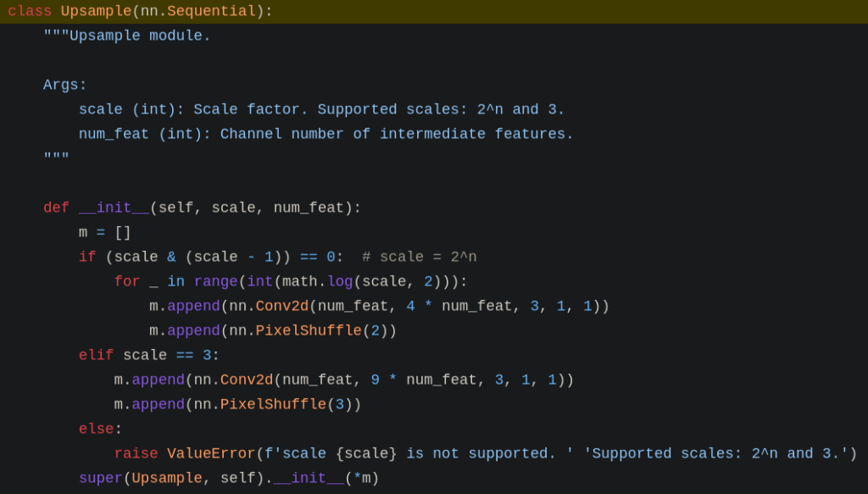Screen dimensions: 868x494
Task: Click the 'for' loop keyword
Action: [x=127, y=281]
